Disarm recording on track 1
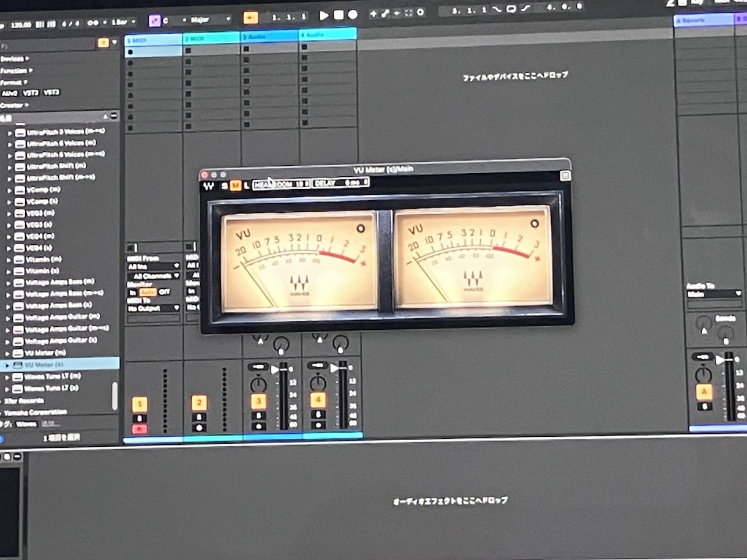 (140, 429)
